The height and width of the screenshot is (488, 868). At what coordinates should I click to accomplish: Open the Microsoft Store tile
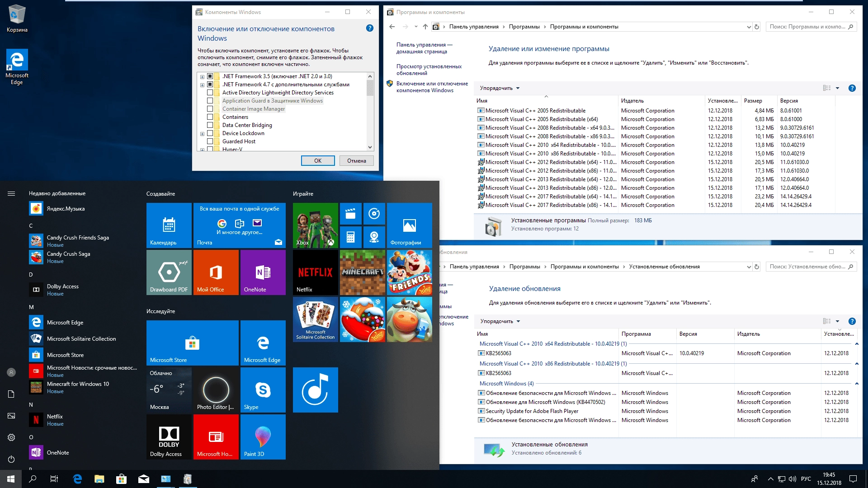(193, 343)
